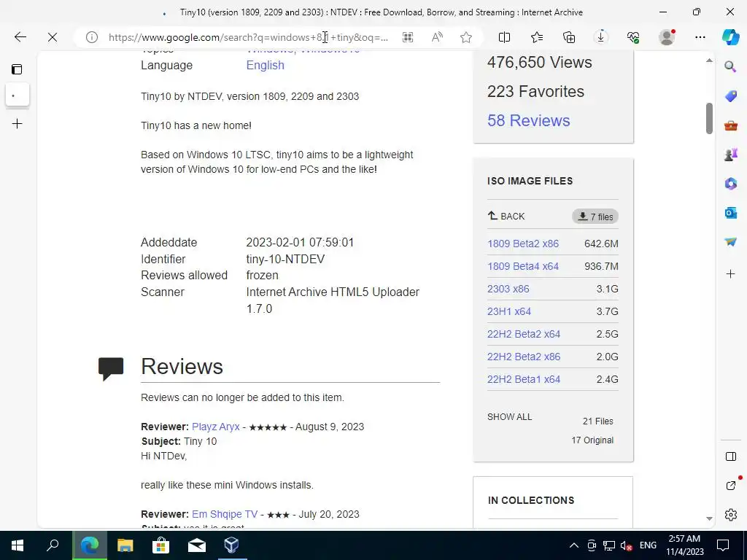747x560 pixels.
Task: Open sidebar Outlook icon
Action: (x=730, y=213)
